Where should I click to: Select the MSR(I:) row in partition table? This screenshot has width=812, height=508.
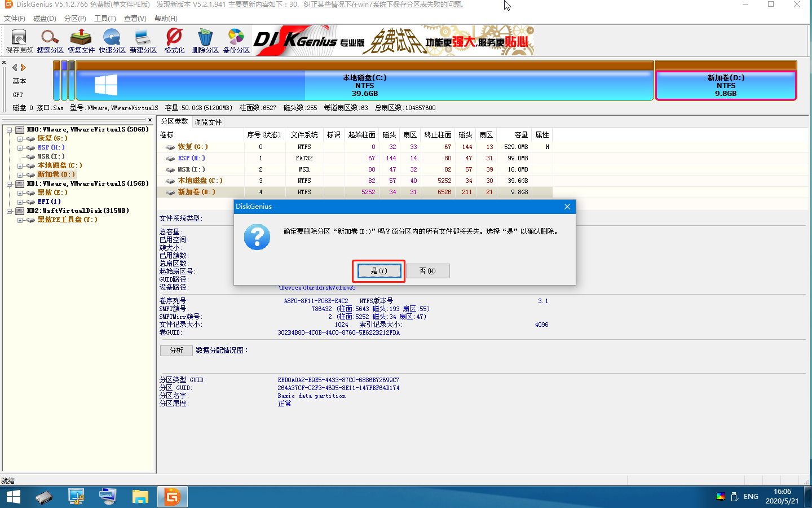point(355,169)
